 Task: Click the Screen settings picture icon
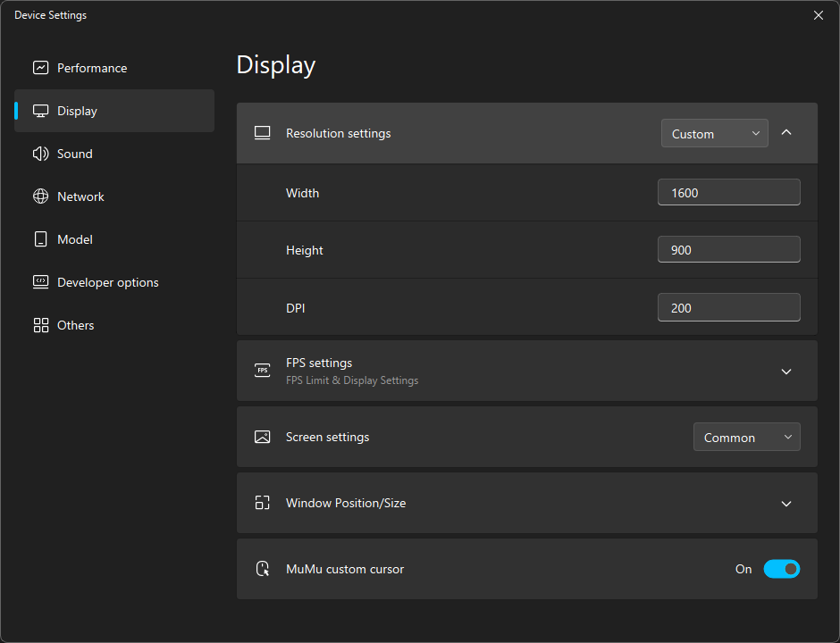coord(263,437)
